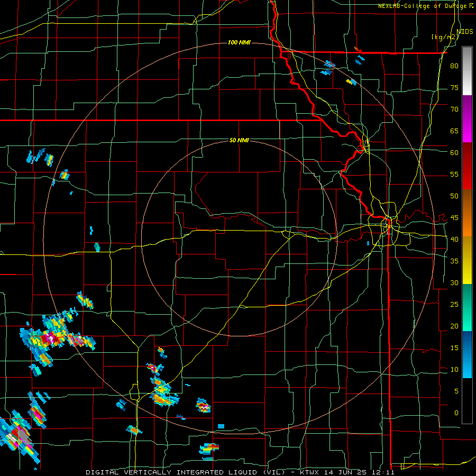Click the 15 value on color scale
Screen dimensions: 476x476
pyautogui.click(x=454, y=347)
